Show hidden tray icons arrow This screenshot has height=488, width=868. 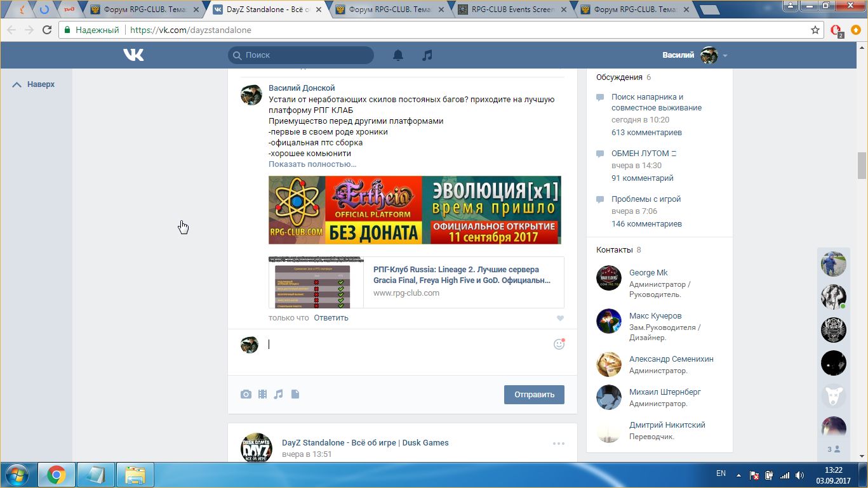click(738, 475)
